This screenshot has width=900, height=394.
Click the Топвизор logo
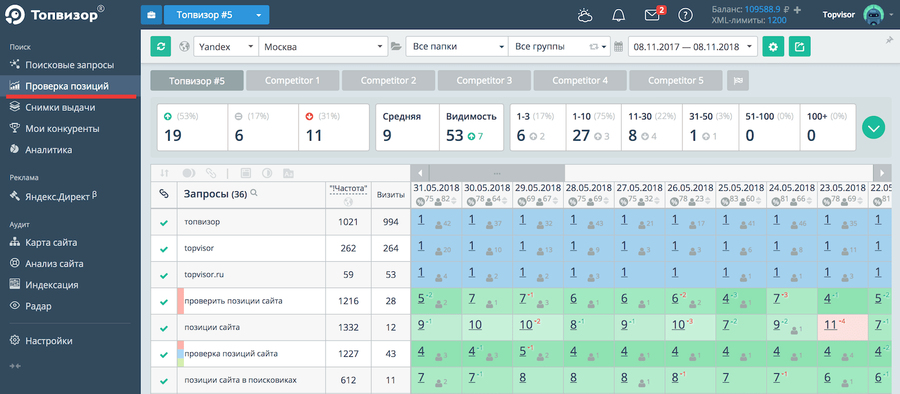point(55,14)
